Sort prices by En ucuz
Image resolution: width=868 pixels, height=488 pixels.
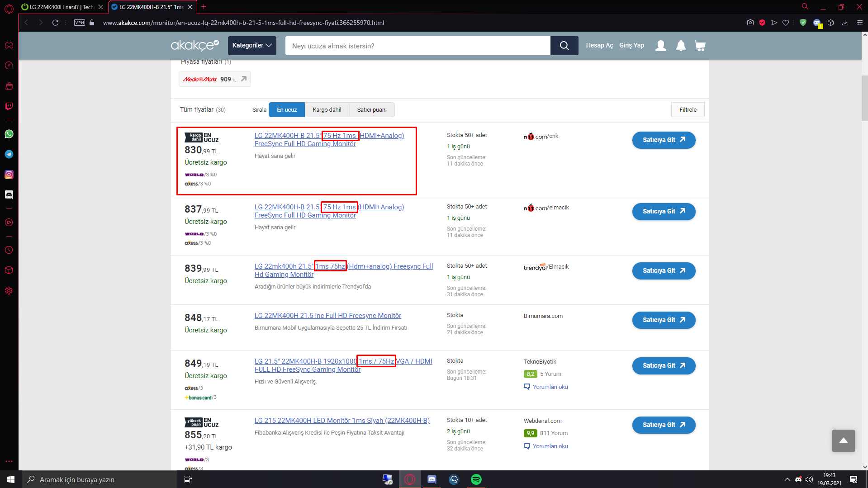tap(287, 110)
